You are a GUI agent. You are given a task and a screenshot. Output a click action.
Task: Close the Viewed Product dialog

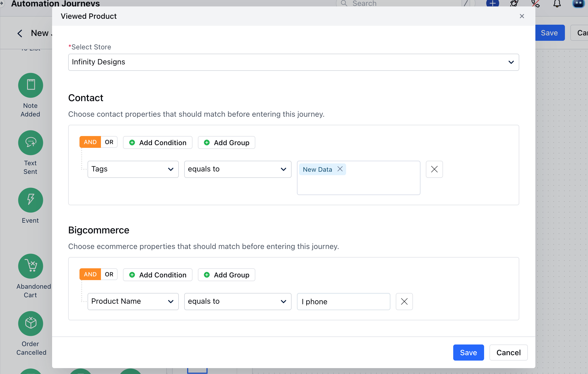522,16
